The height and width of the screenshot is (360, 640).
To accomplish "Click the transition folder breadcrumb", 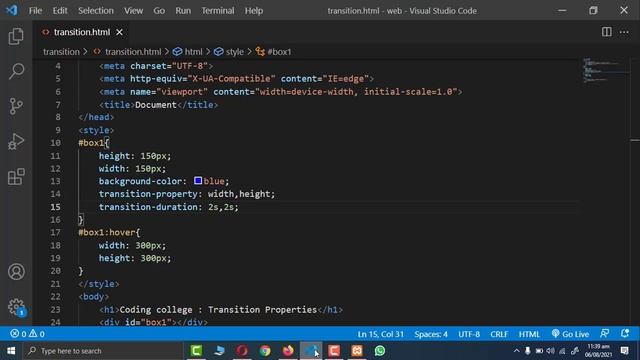I will [61, 52].
